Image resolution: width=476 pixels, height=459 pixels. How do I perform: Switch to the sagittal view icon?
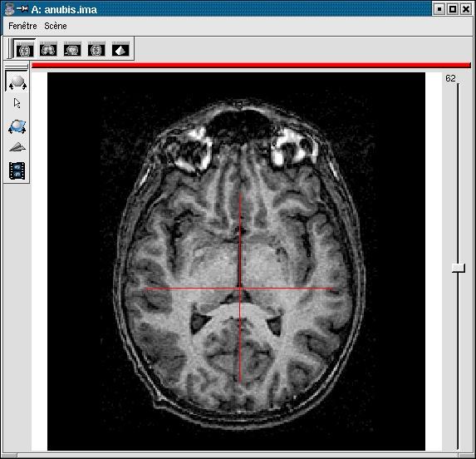pos(72,50)
